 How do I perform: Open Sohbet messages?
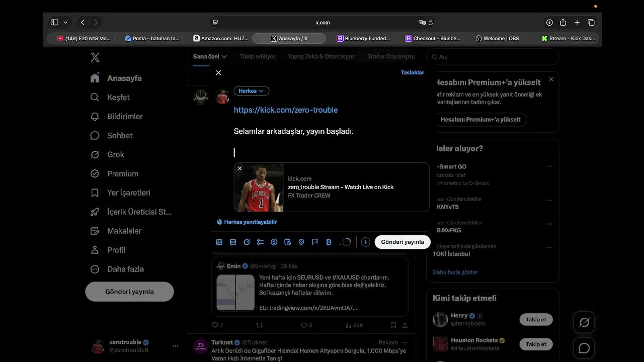pos(112,135)
